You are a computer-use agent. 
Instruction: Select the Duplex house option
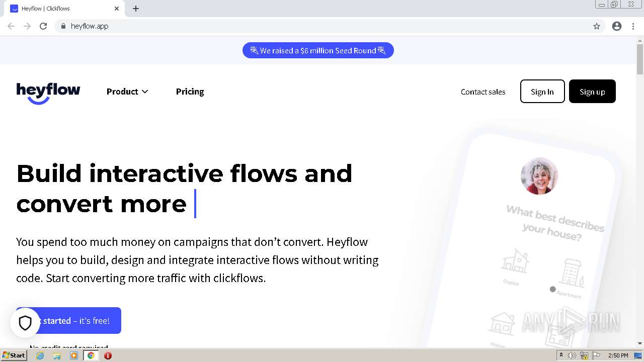(x=514, y=267)
